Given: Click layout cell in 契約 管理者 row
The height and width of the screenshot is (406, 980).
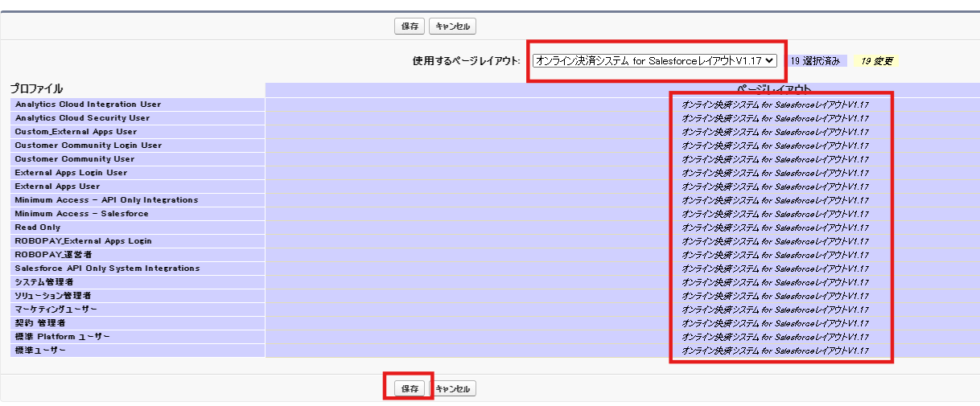Looking at the screenshot, I should (776, 323).
